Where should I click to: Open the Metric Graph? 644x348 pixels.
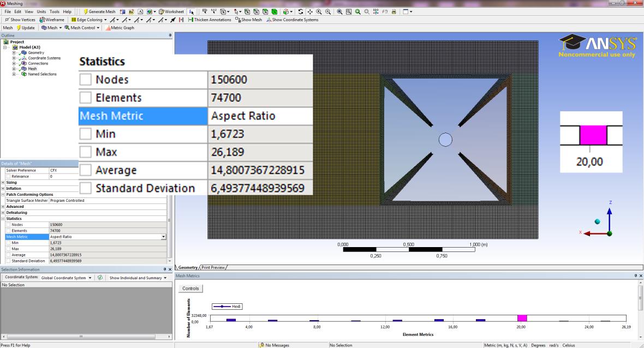(120, 28)
